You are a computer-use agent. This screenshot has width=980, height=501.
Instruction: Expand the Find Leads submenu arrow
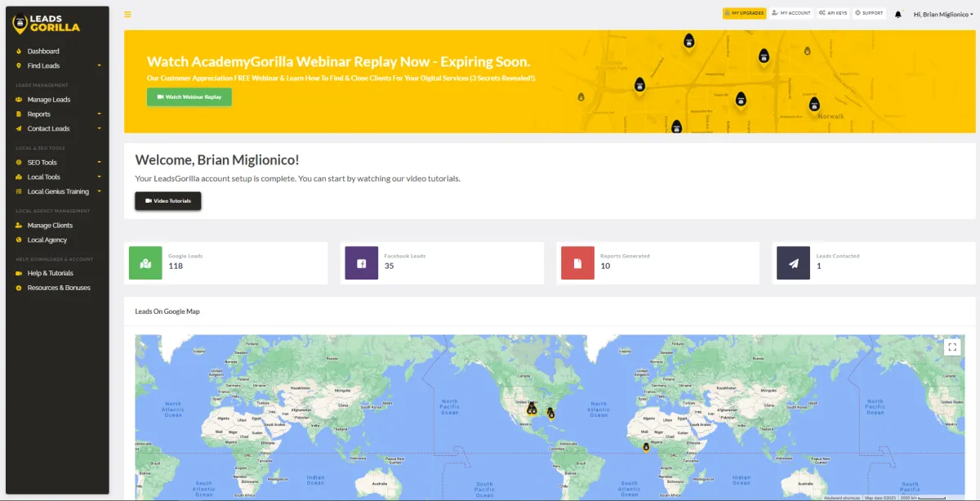tap(100, 66)
